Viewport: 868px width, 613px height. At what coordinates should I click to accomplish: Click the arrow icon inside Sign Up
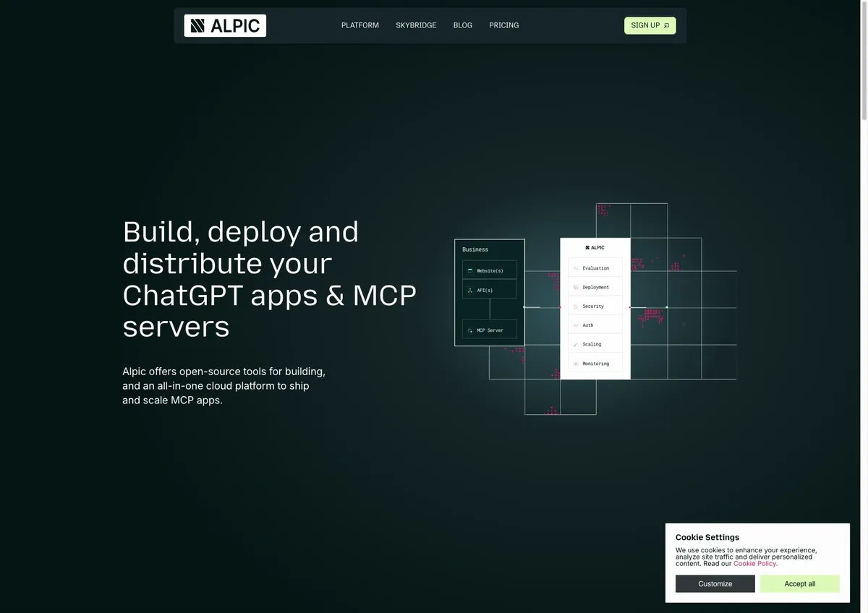pyautogui.click(x=666, y=25)
